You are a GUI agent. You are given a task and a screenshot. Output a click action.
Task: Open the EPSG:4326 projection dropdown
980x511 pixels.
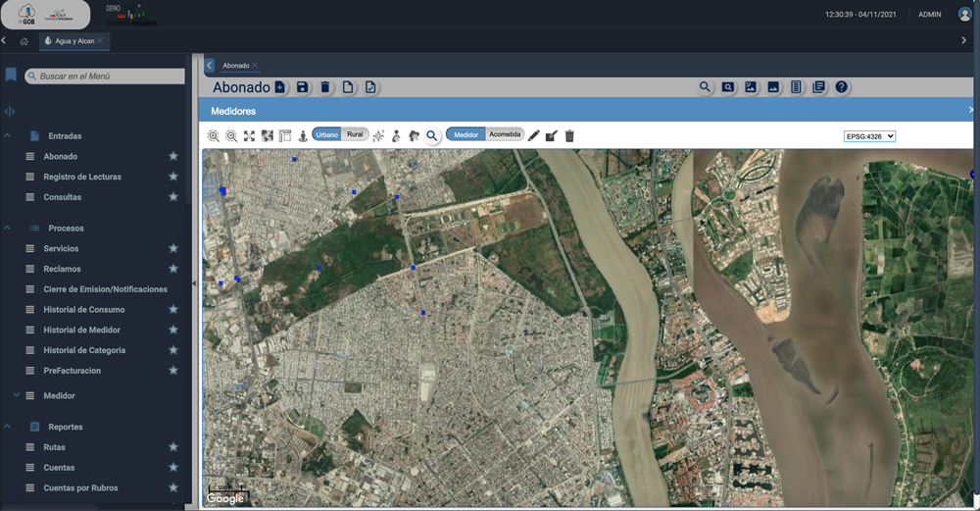click(869, 136)
